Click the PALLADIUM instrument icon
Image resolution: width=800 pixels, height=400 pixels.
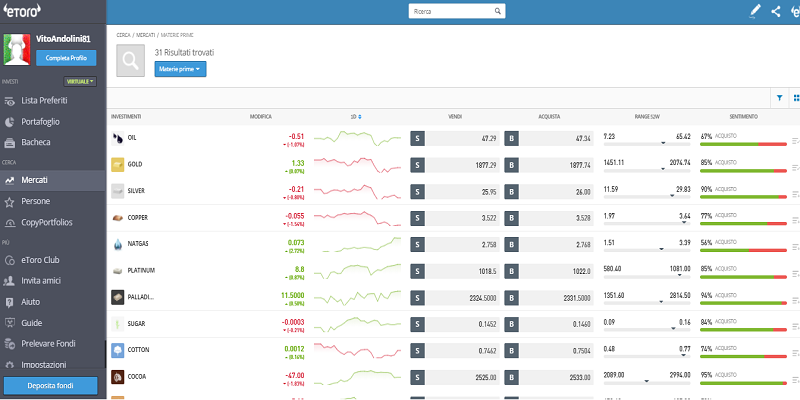(118, 297)
